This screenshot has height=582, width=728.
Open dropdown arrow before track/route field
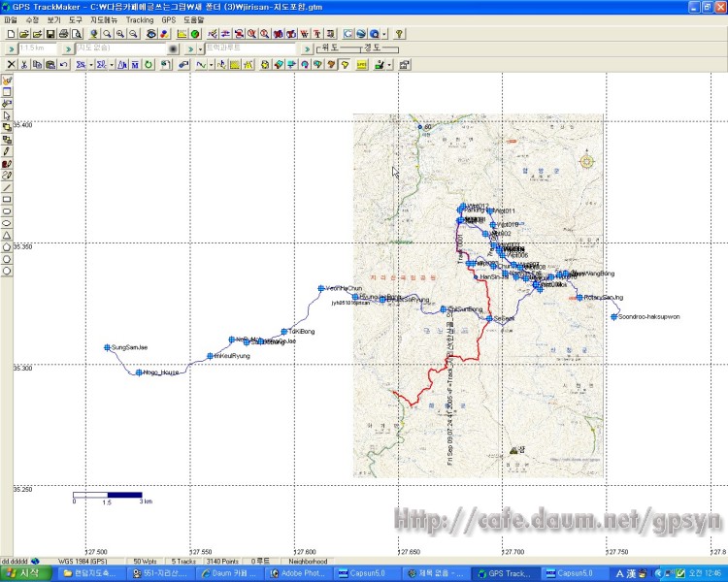coord(200,49)
